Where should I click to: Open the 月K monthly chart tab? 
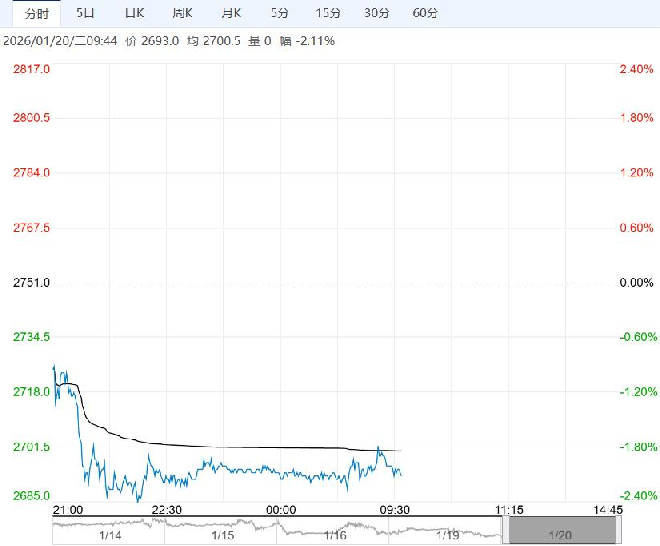231,13
